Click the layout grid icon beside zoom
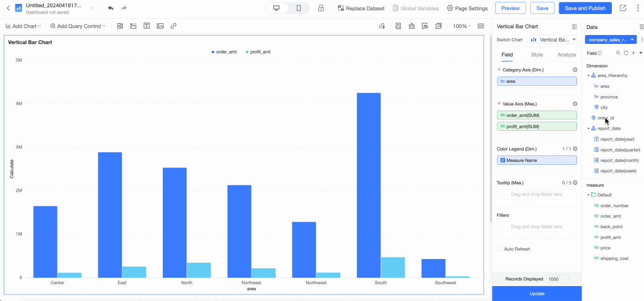The width and height of the screenshot is (644, 301). tap(481, 26)
